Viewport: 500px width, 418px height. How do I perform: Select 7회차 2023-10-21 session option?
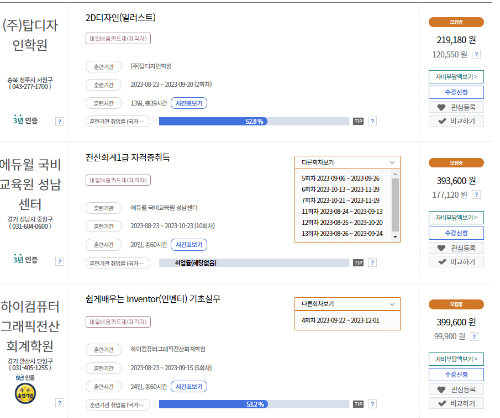coord(340,201)
